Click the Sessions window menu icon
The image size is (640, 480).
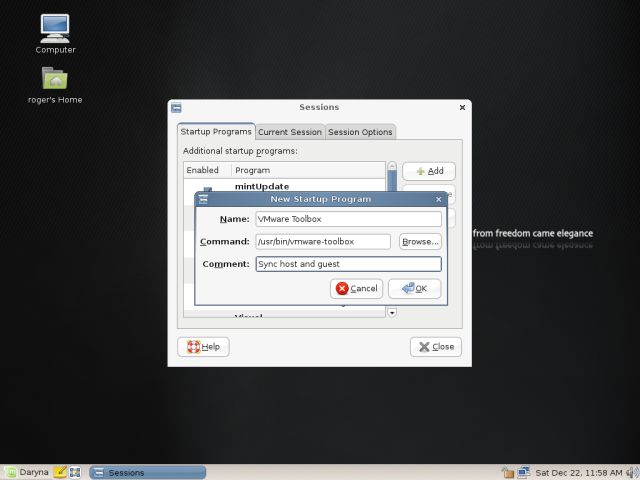(x=176, y=108)
